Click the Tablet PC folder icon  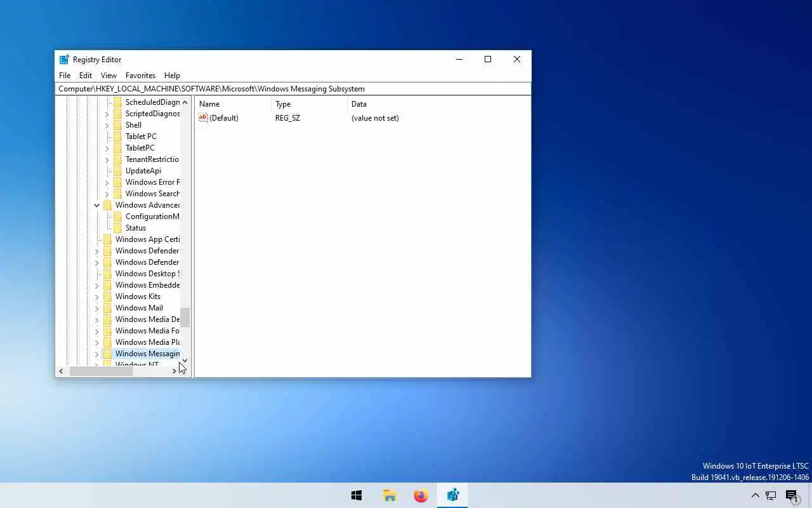(x=117, y=137)
